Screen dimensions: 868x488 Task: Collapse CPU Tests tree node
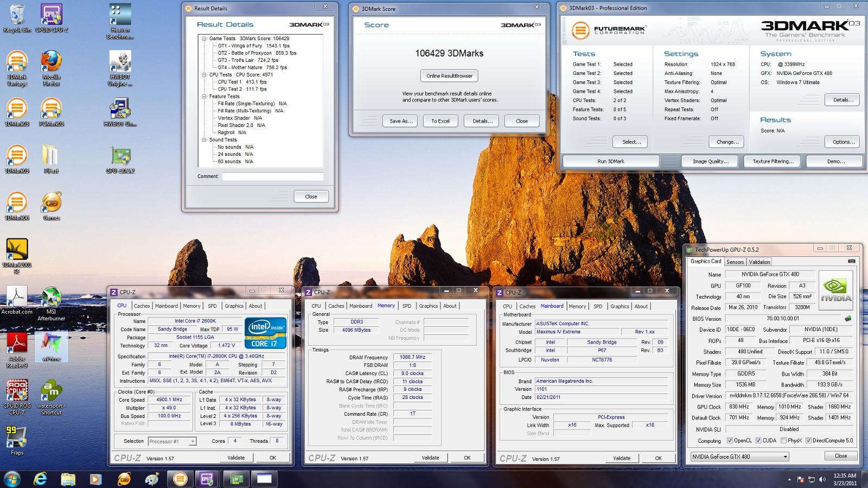pyautogui.click(x=205, y=75)
